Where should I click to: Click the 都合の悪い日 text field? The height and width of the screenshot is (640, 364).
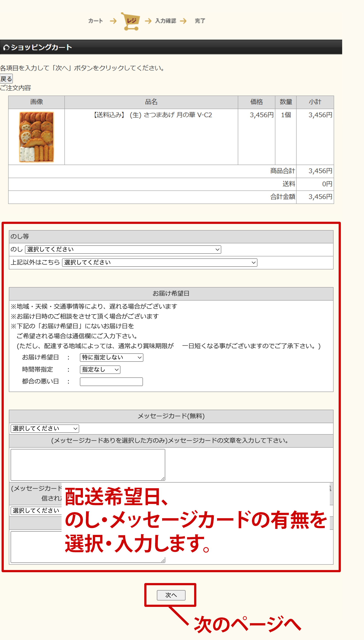tap(111, 382)
